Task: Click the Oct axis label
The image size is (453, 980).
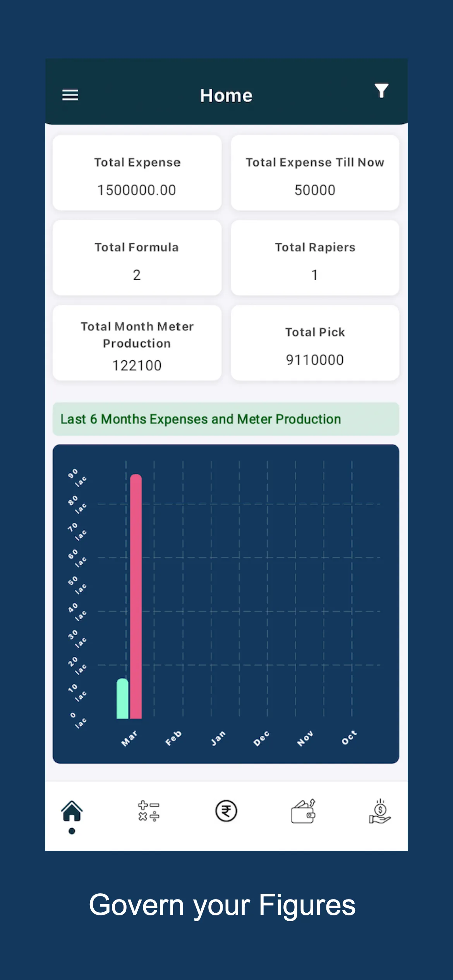Action: tap(349, 738)
